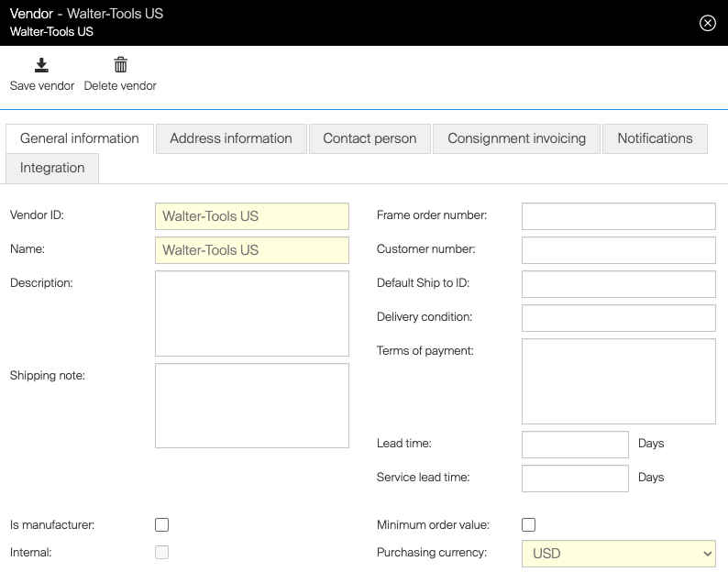Go to the Notifications tab
This screenshot has width=728, height=572.
(x=655, y=138)
